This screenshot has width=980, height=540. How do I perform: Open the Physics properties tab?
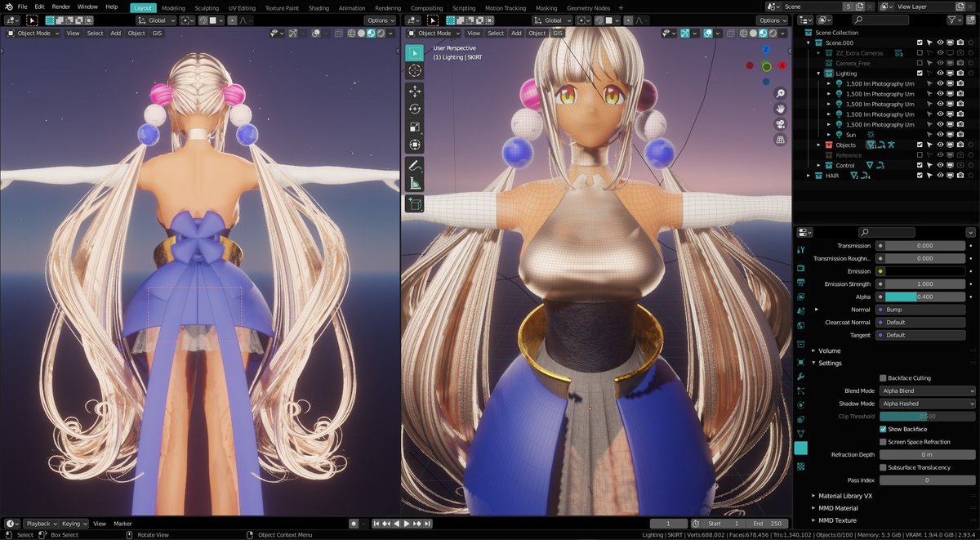[x=800, y=405]
